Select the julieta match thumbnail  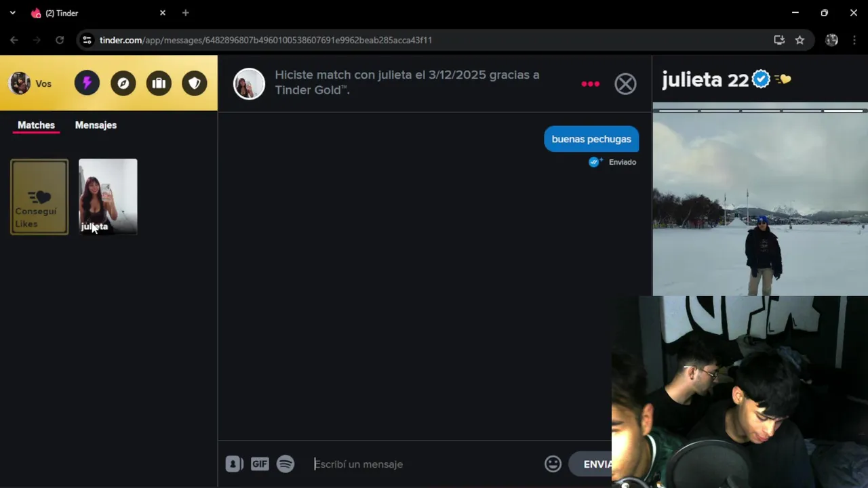pyautogui.click(x=108, y=197)
